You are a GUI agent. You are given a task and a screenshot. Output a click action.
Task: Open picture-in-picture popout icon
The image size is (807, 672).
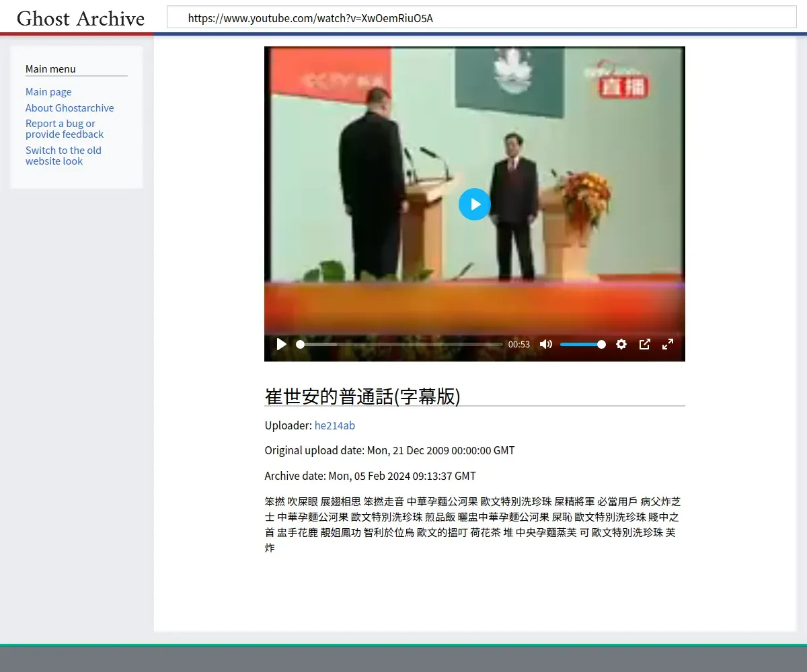pos(644,344)
